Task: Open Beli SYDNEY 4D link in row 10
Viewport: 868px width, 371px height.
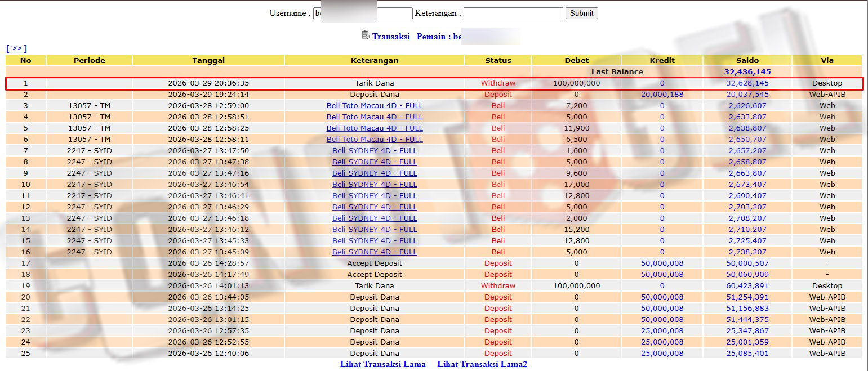Action: [375, 184]
